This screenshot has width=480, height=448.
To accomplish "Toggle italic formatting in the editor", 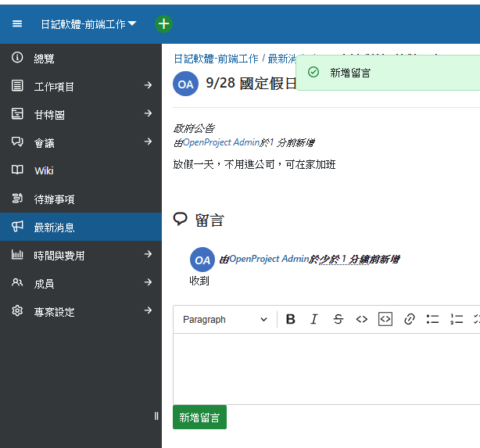I will point(314,320).
